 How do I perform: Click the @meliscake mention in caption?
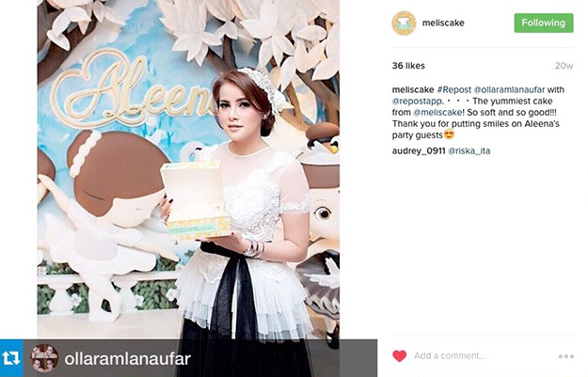click(x=438, y=113)
